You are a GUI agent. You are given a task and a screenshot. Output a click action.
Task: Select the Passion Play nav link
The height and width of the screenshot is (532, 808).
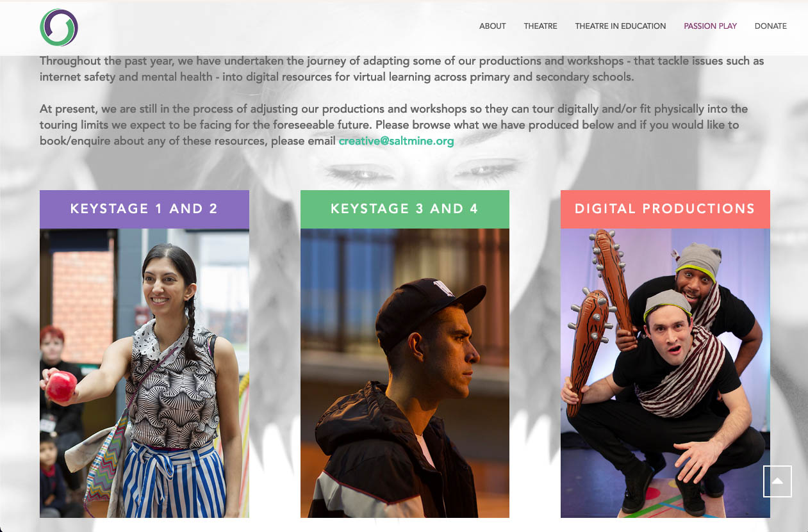coord(710,26)
